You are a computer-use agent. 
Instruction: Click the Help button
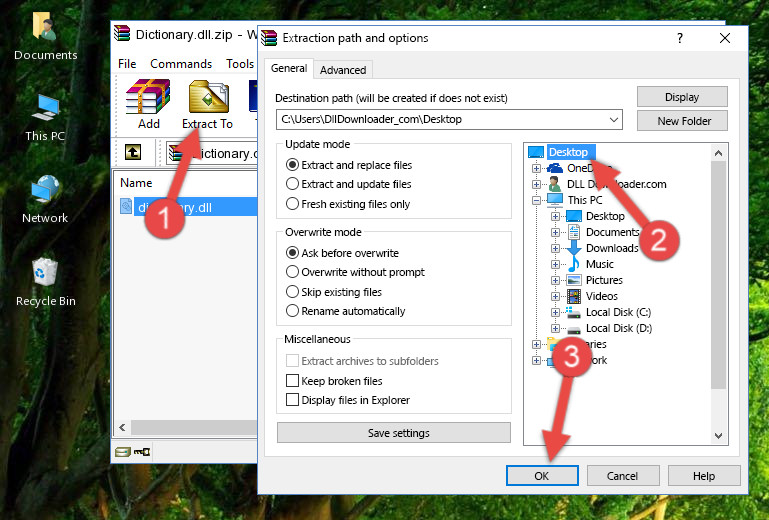[x=704, y=476]
